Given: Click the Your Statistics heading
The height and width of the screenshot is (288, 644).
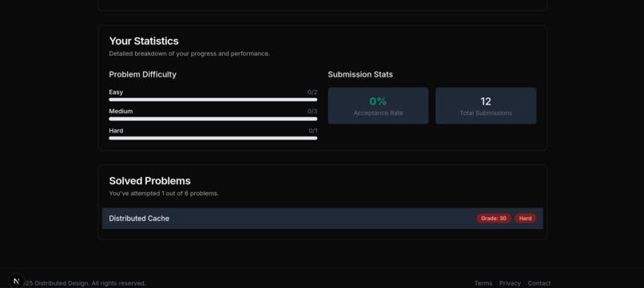Looking at the screenshot, I should point(144,41).
